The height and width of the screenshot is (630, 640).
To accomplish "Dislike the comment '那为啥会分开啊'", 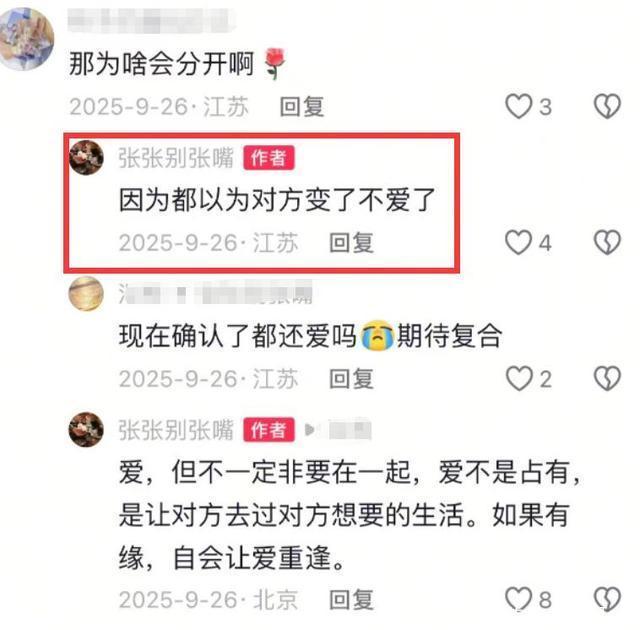I will (x=607, y=106).
